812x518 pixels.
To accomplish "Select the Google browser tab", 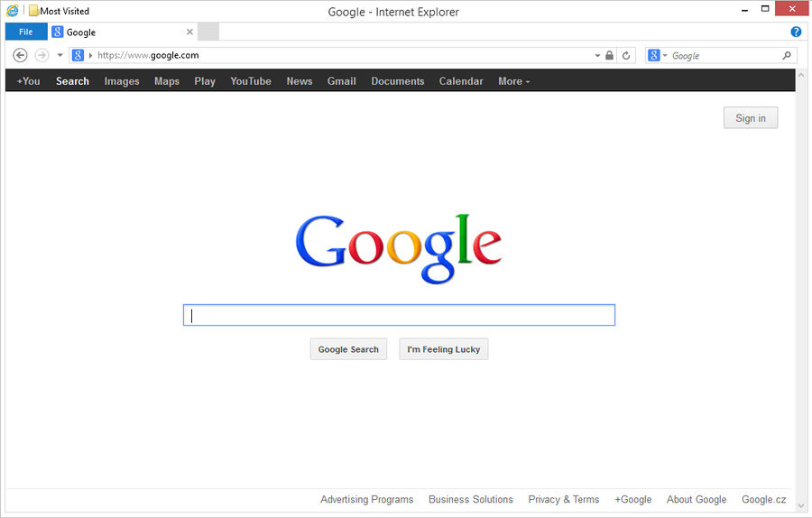I will (124, 32).
